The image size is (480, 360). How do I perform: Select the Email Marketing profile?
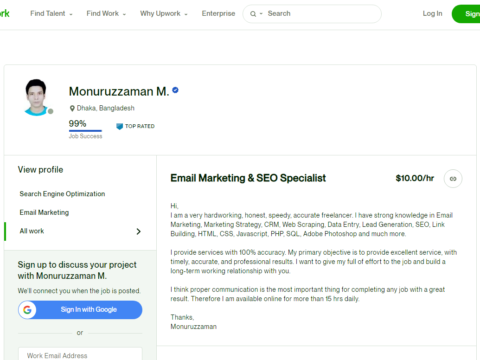[x=44, y=213]
